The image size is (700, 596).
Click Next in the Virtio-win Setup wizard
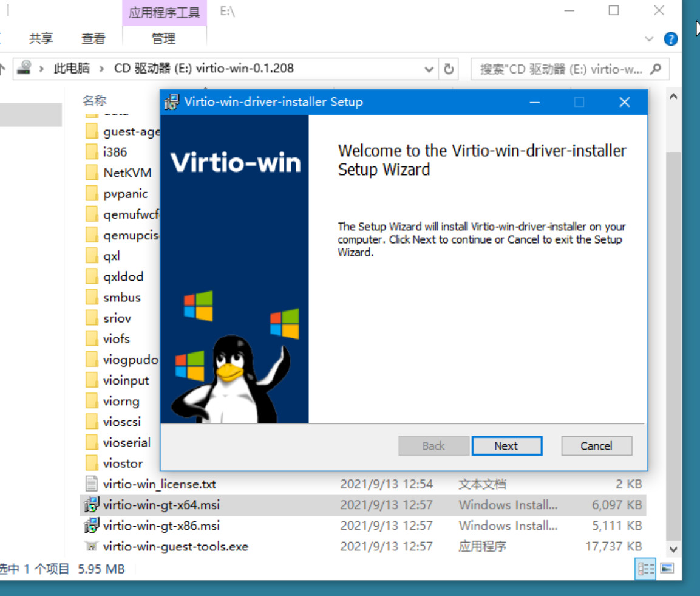click(x=507, y=446)
